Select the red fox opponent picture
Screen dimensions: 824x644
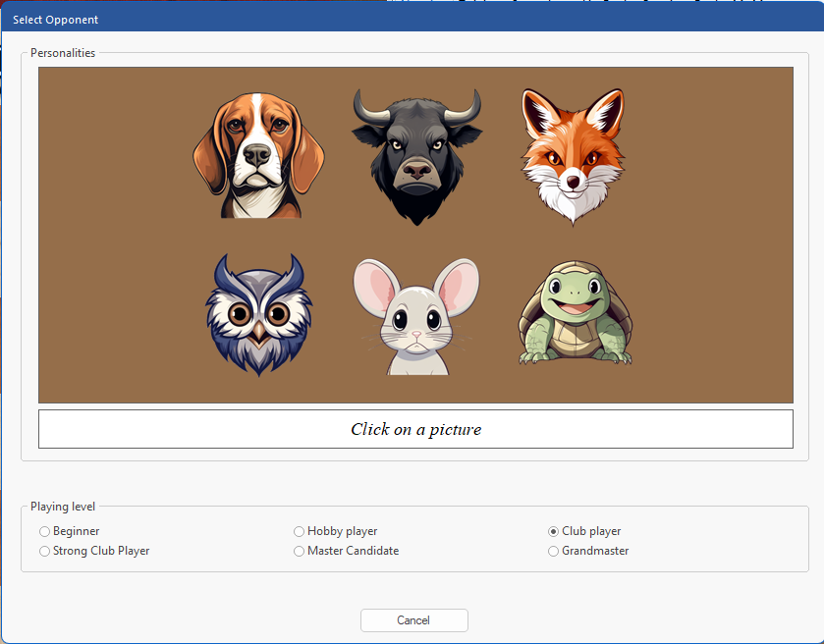click(x=573, y=156)
